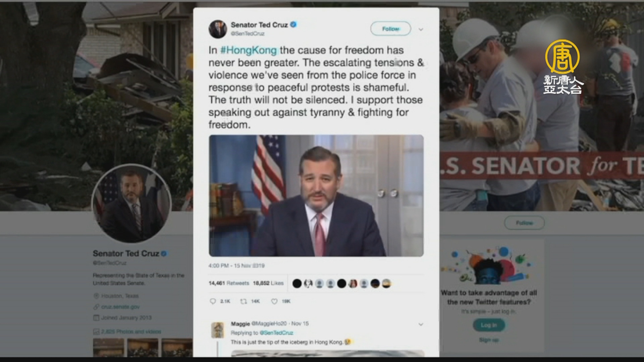Click the profile page Follow button
The width and height of the screenshot is (644, 362).
tap(524, 223)
